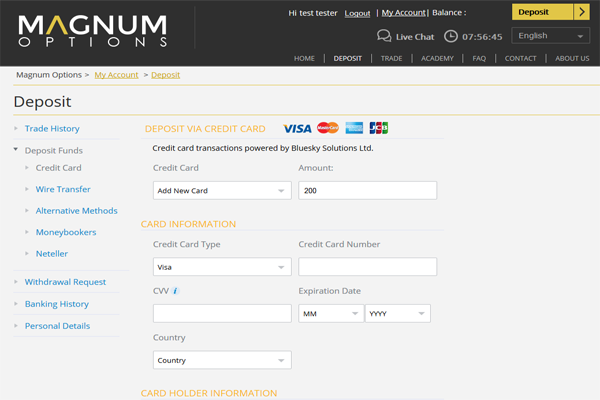
Task: Click the Bluesky Solutions Ltd. notice text
Action: [263, 148]
